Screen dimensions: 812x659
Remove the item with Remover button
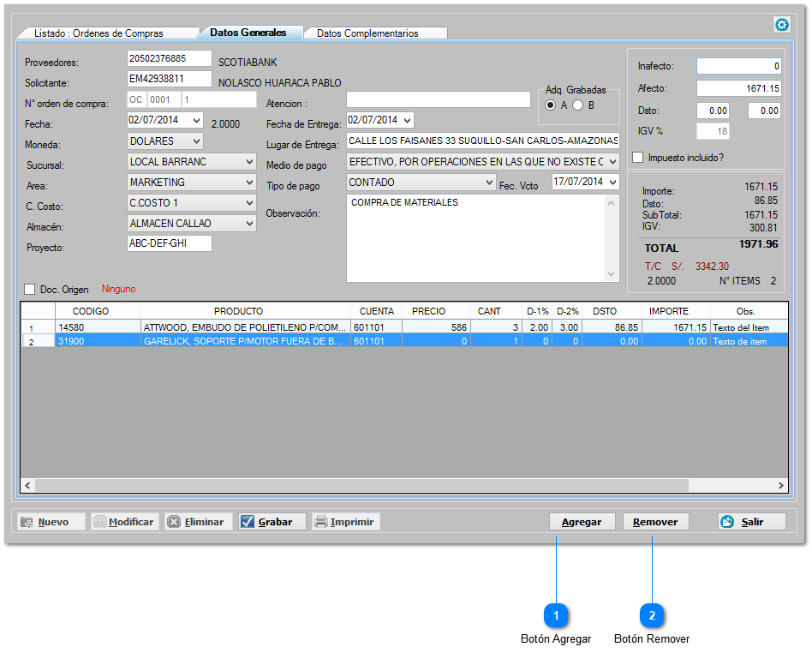(x=655, y=522)
